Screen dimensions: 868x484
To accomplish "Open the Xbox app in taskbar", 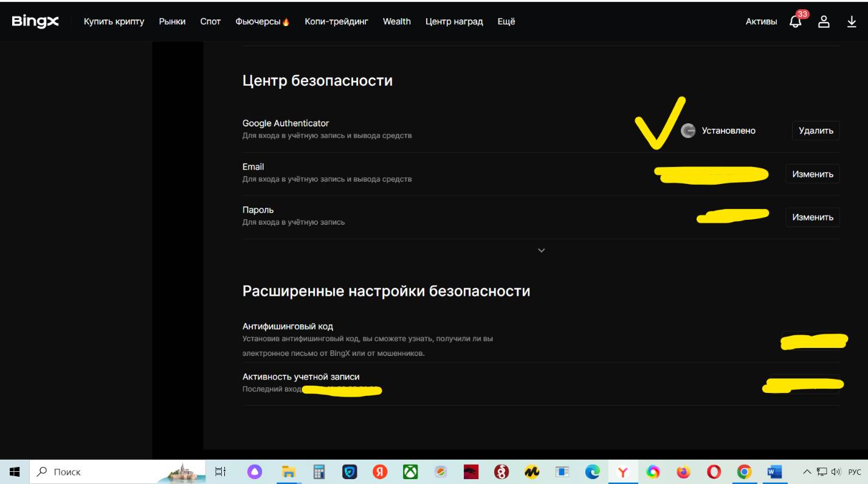I will [411, 472].
